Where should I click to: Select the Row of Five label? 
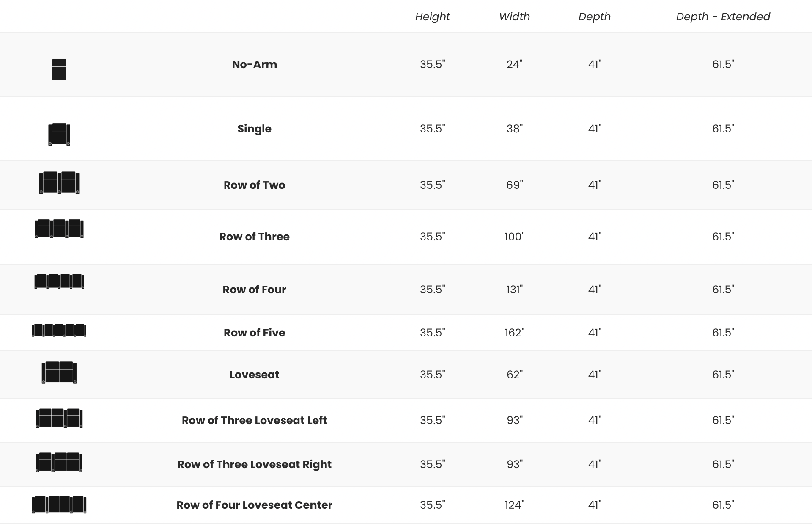click(x=254, y=333)
